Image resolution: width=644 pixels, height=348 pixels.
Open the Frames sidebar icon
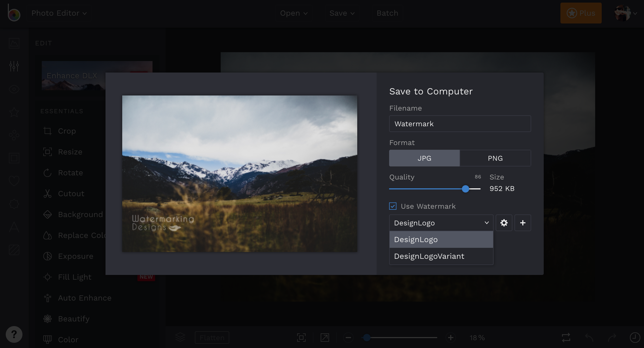click(x=14, y=158)
